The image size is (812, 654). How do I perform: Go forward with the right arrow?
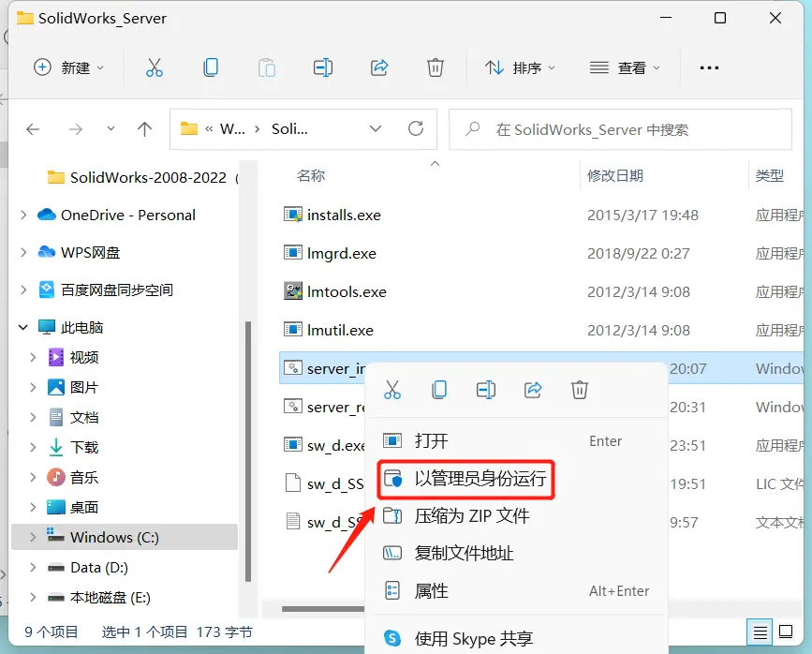[76, 129]
